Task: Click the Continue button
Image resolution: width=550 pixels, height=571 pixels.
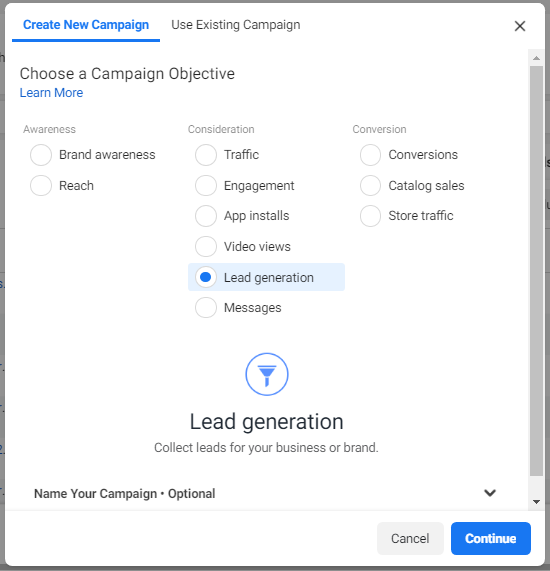Action: coord(491,538)
